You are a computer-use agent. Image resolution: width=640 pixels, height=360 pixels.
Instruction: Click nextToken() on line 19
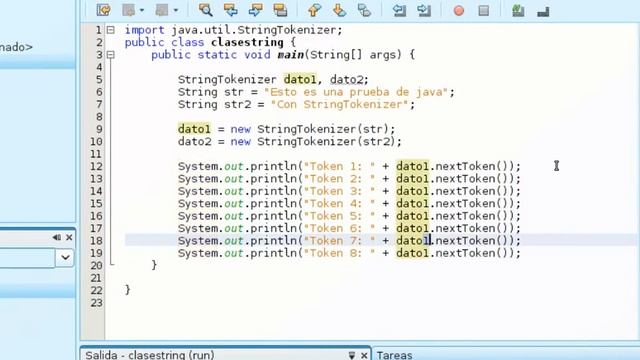471,253
